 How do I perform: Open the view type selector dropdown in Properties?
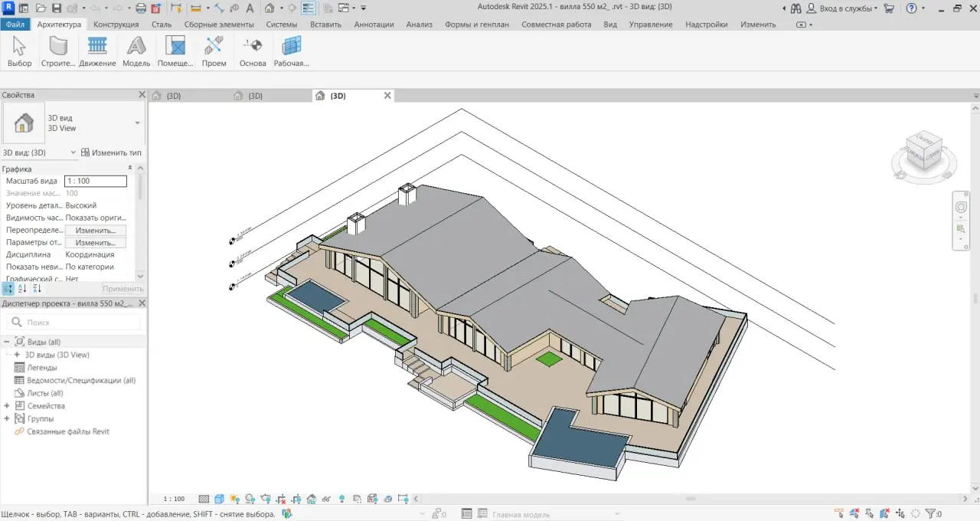point(136,123)
